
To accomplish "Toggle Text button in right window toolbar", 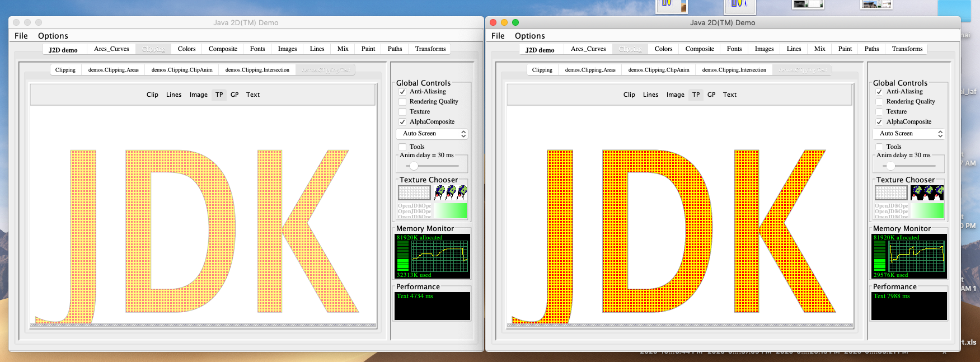I will click(x=730, y=95).
